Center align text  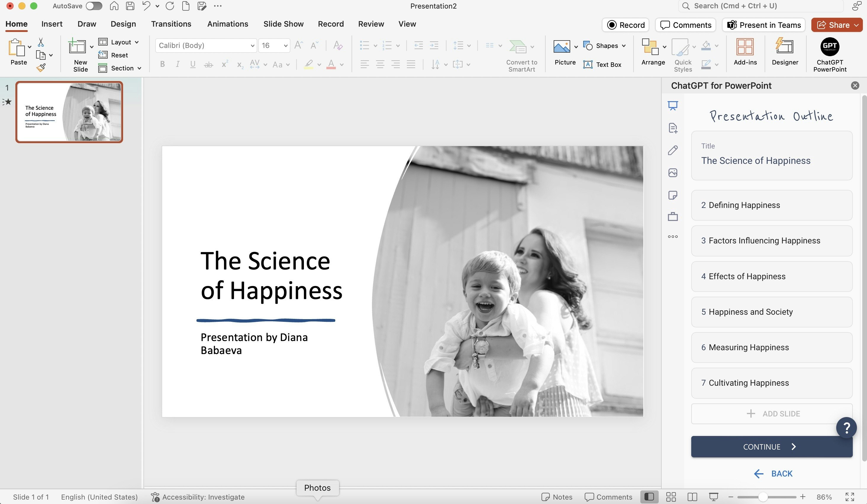380,64
